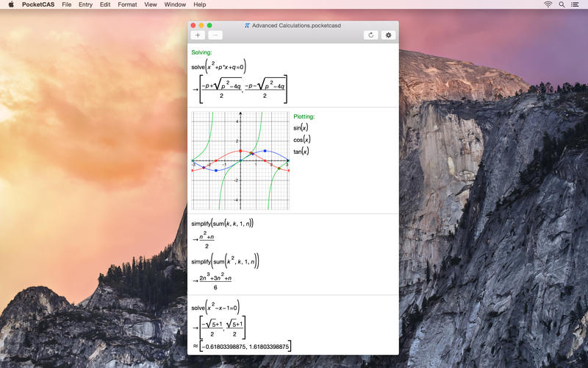Open the gear settings toolbar button
588x368 pixels.
click(389, 35)
